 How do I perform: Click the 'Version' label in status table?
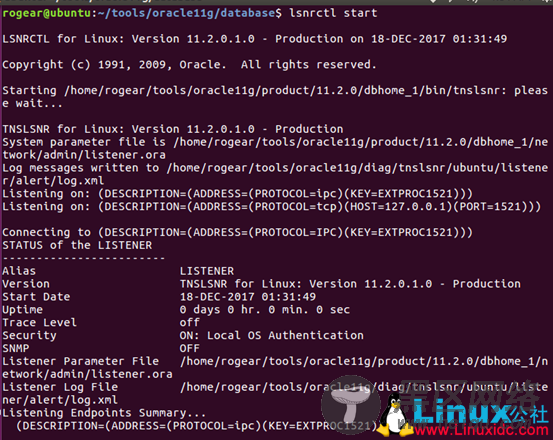click(x=26, y=284)
